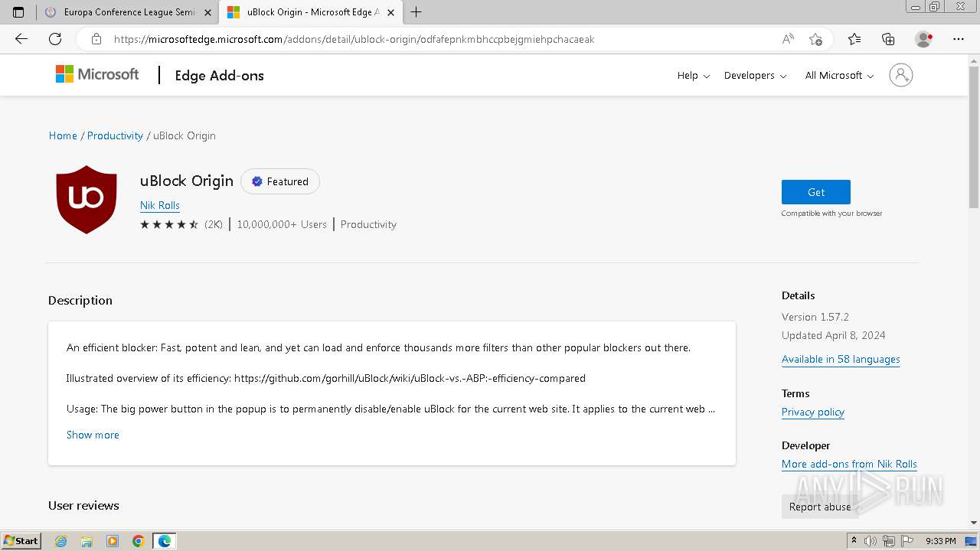Image resolution: width=980 pixels, height=551 pixels.
Task: Click the star rating icons
Action: tap(169, 224)
